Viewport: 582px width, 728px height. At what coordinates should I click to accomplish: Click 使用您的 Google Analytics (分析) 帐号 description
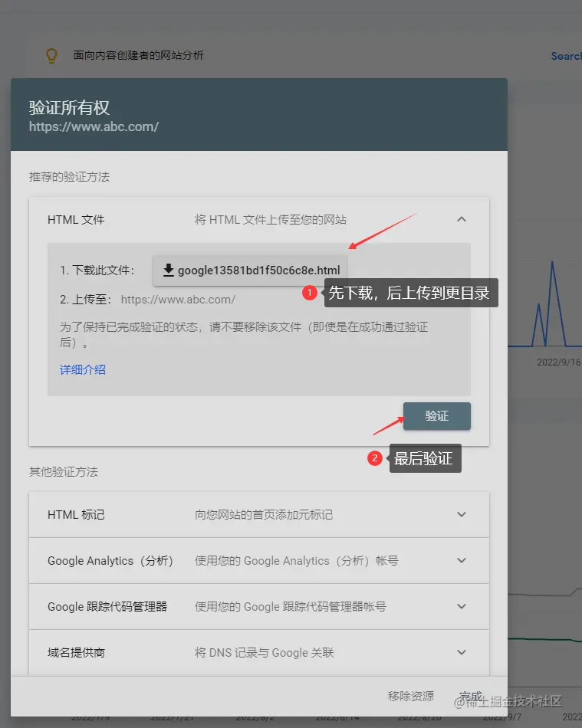click(x=296, y=561)
